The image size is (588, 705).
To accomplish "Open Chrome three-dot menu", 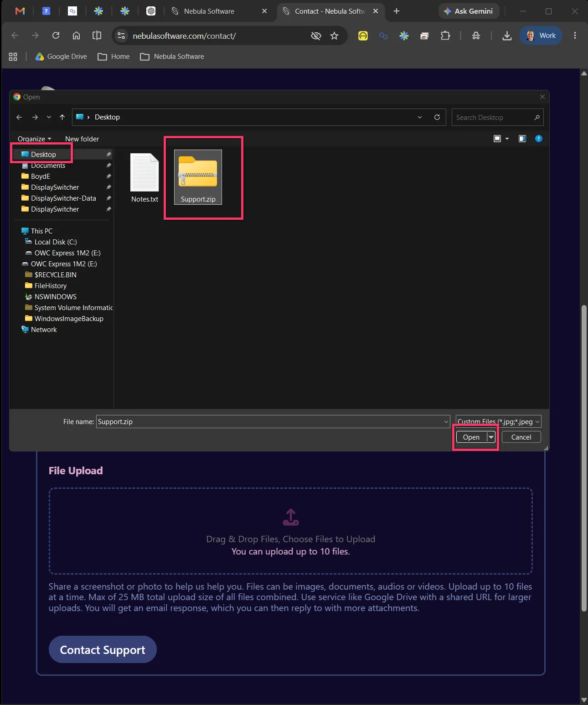I will [575, 36].
